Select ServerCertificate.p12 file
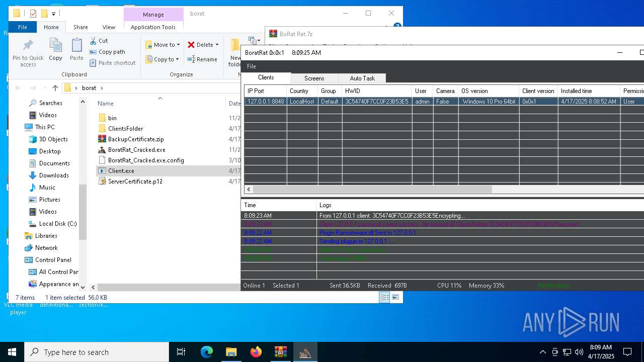This screenshot has width=644, height=362. [x=135, y=182]
